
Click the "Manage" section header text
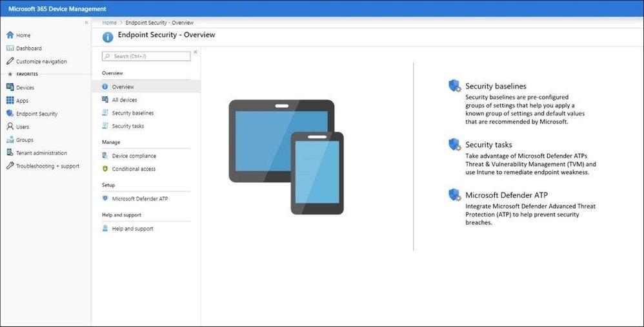click(x=111, y=142)
